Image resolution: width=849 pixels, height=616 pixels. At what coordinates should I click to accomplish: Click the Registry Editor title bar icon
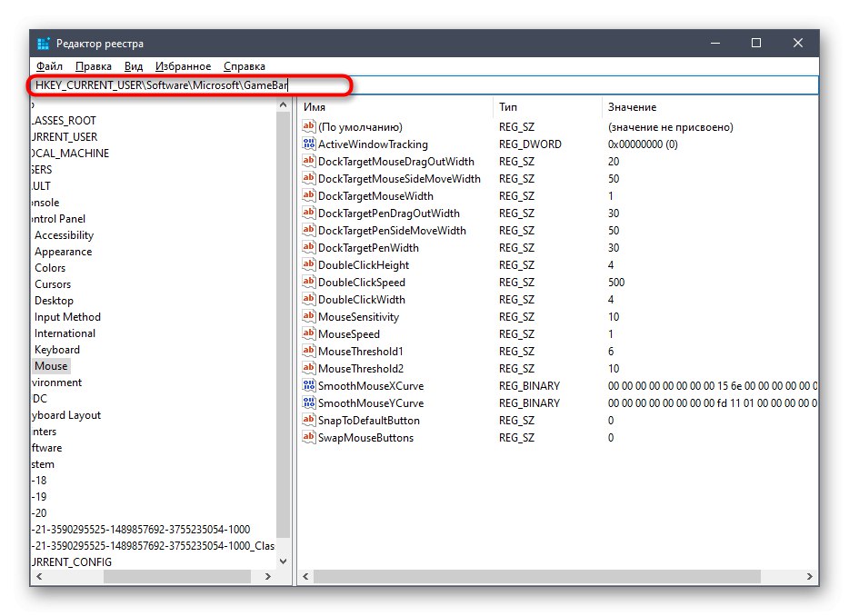coord(44,44)
